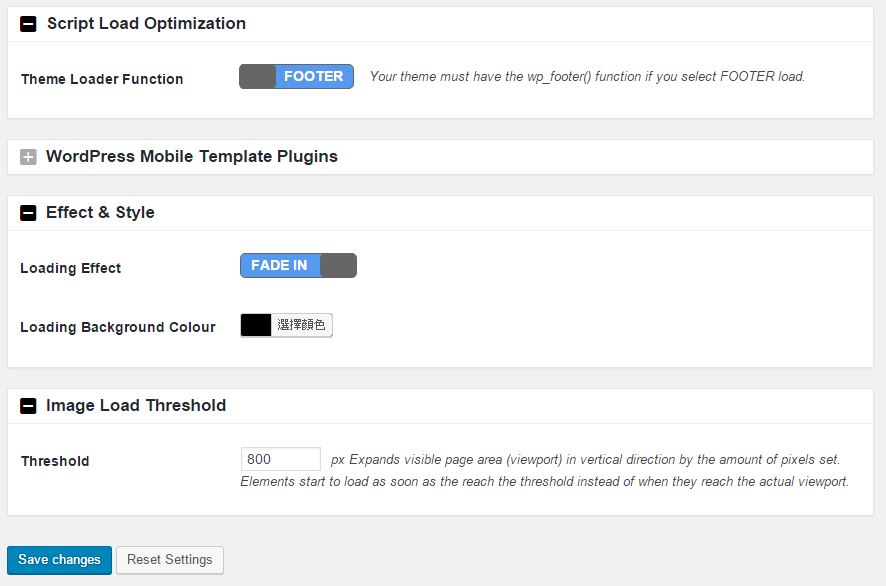Viewport: 886px width, 586px height.
Task: Click the Theme Loader Function label
Action: coord(102,79)
